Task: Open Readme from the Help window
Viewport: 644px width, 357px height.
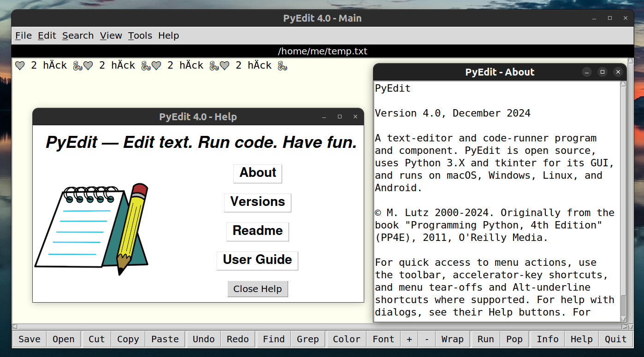Action: click(x=258, y=232)
